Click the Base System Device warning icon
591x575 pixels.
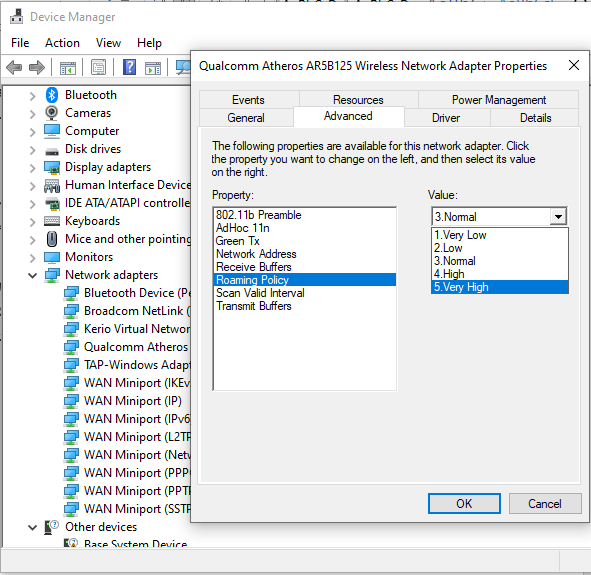click(x=71, y=543)
